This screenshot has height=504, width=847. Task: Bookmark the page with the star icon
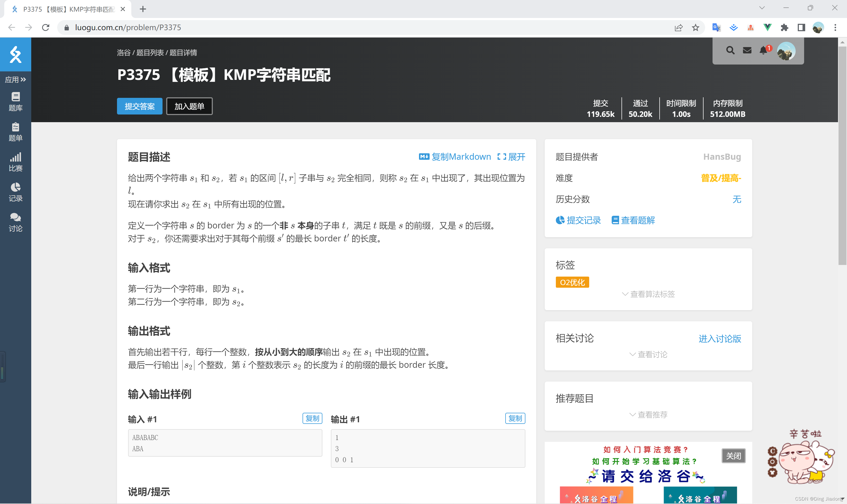click(x=695, y=27)
